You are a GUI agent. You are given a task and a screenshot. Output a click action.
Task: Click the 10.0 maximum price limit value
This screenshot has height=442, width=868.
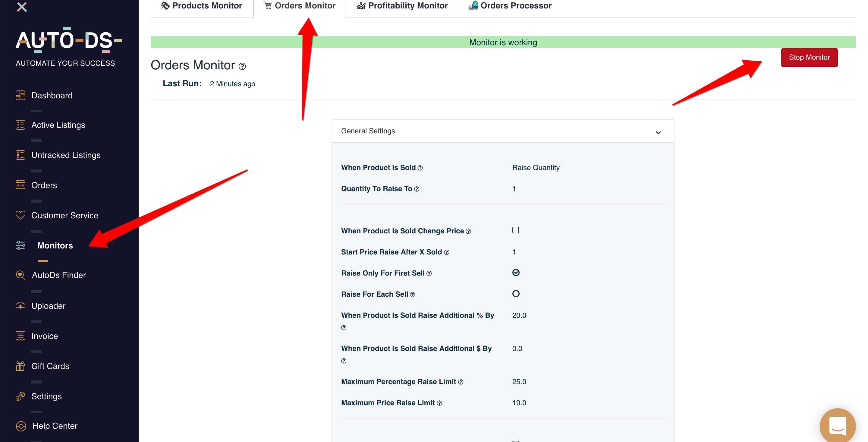(519, 403)
